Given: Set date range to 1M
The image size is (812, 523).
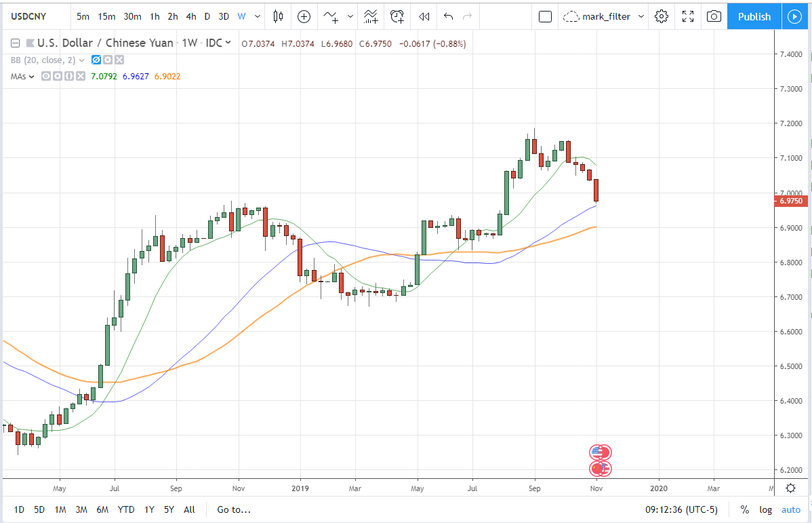Looking at the screenshot, I should pyautogui.click(x=60, y=509).
